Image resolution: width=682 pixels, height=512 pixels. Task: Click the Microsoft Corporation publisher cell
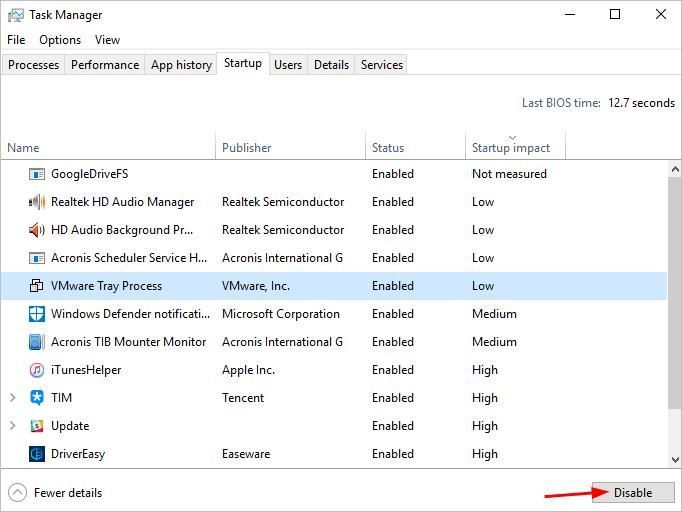coord(281,314)
